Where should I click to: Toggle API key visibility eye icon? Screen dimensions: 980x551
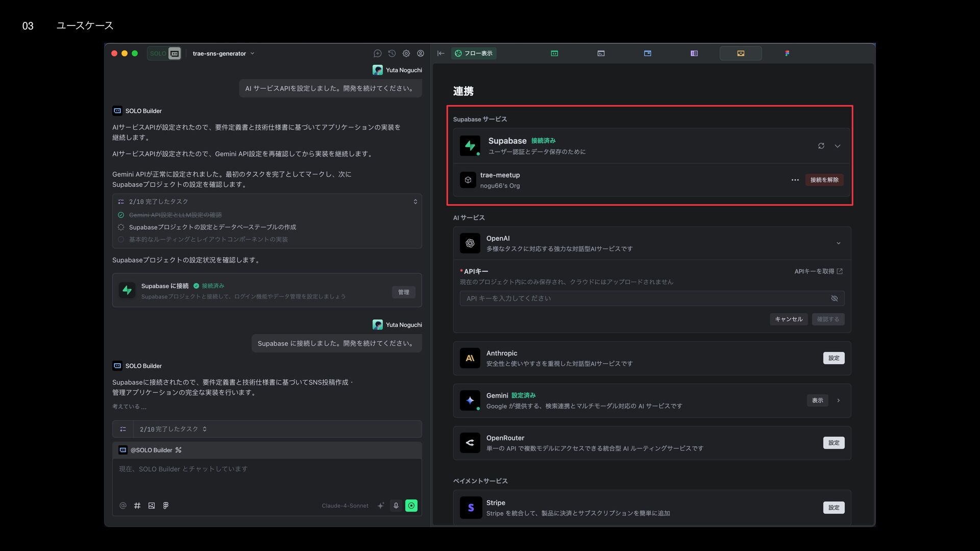point(834,298)
